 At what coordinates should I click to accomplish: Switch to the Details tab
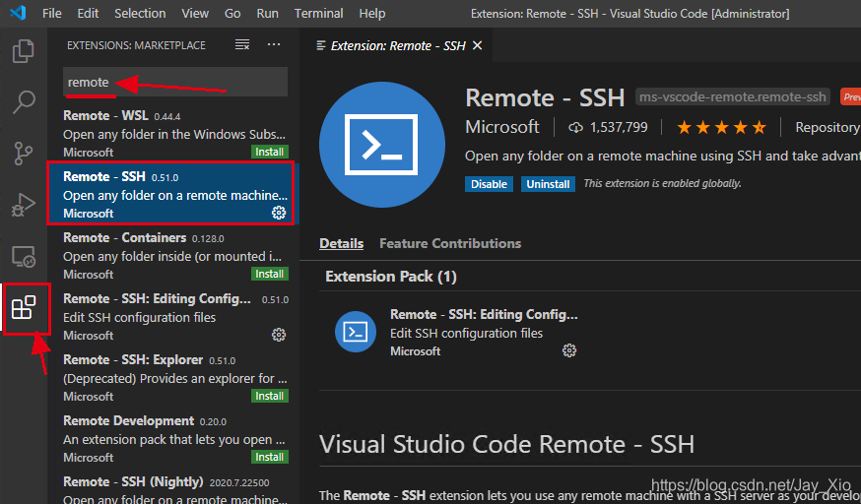point(342,243)
